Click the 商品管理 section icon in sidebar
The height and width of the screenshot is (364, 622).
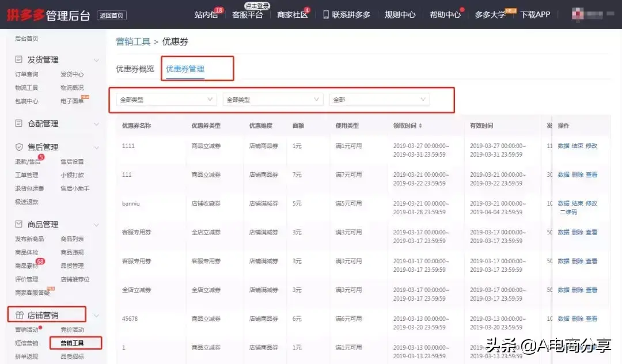pyautogui.click(x=18, y=224)
